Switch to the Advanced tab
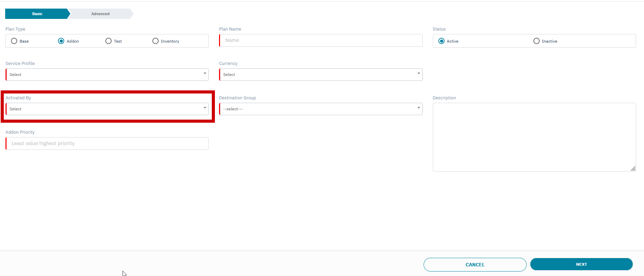Viewport: 644px width, 276px height. (100, 14)
